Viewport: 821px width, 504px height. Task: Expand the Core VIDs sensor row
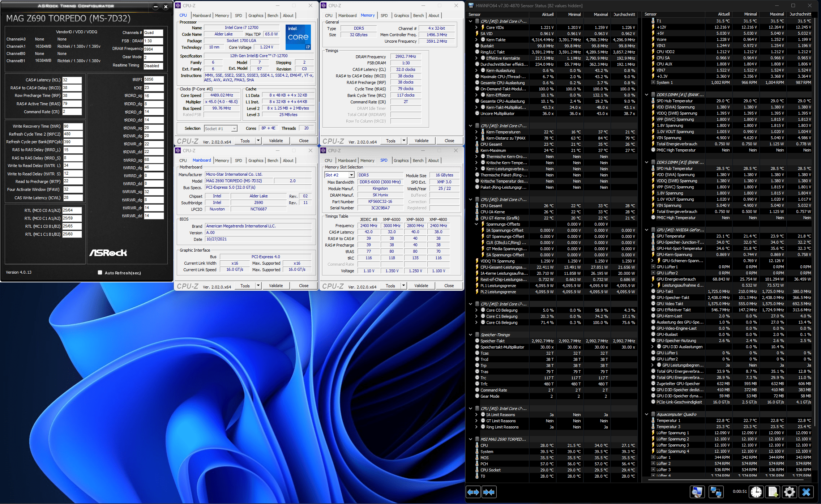pyautogui.click(x=476, y=27)
